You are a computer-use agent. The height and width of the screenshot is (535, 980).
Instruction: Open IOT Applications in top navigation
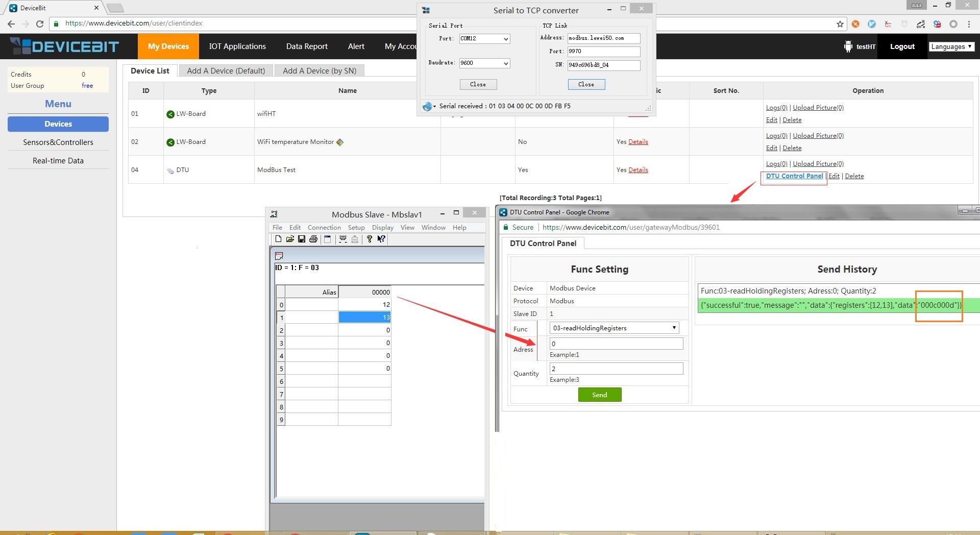coord(237,46)
